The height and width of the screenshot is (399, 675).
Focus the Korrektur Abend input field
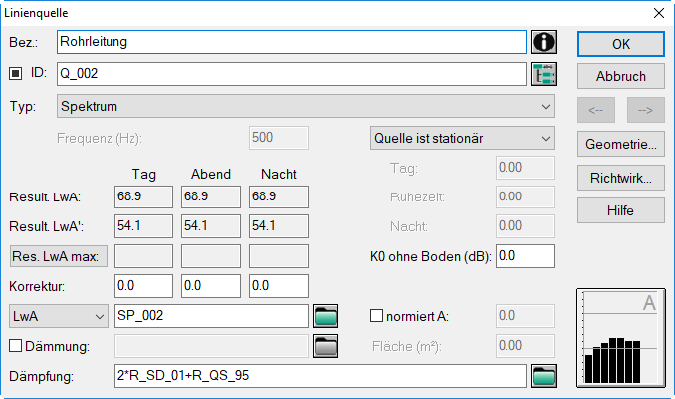coord(211,286)
